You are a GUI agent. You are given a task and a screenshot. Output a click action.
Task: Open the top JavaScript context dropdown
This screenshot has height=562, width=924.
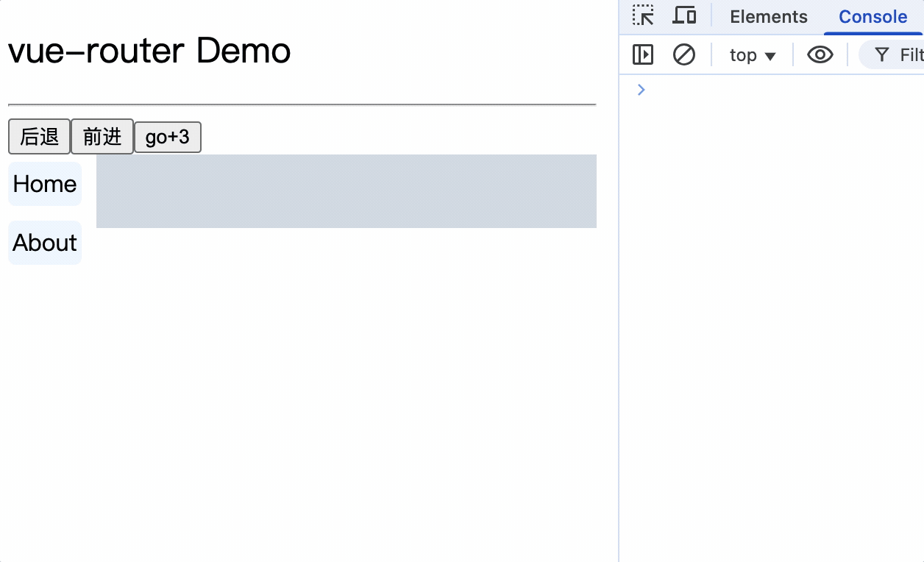(752, 55)
